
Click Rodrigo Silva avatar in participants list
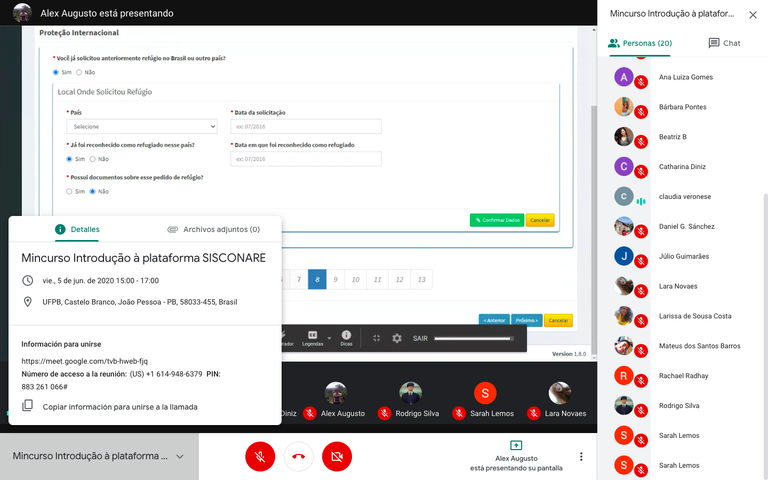tap(624, 405)
